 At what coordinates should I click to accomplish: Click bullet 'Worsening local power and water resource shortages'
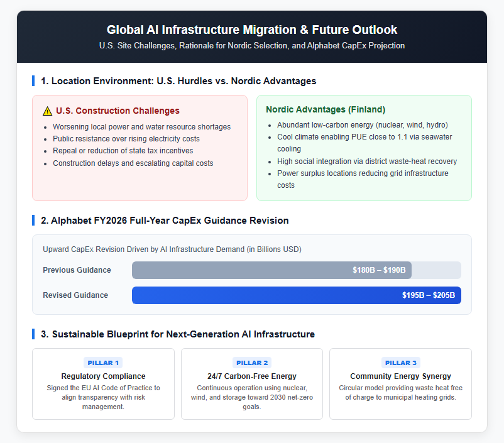[142, 127]
